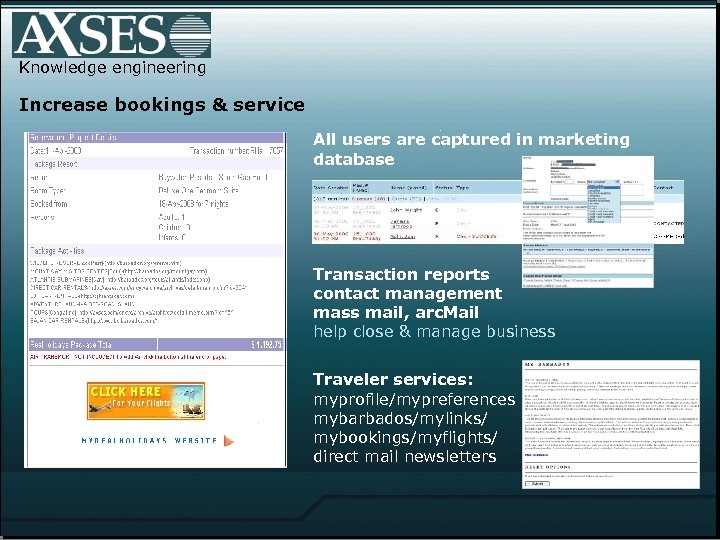The image size is (720, 540).
Task: Click the 'mass mail, arcMail' line
Action: 396,312
